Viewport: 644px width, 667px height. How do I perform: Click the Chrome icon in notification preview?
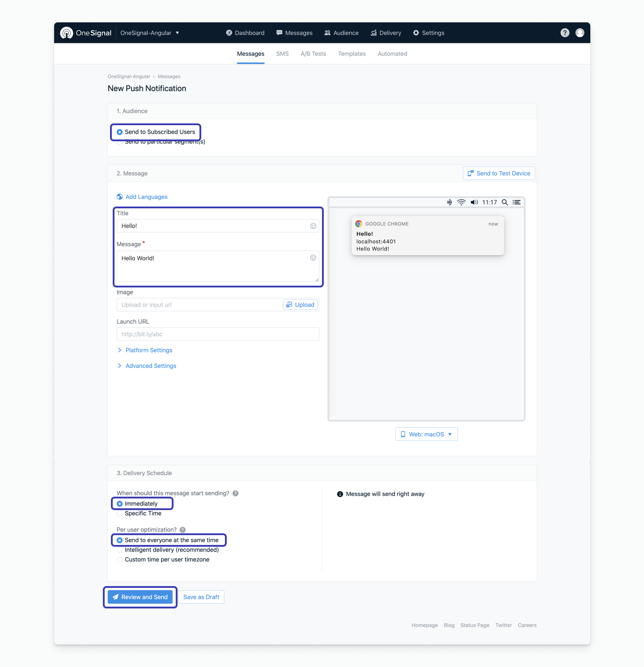pos(359,224)
